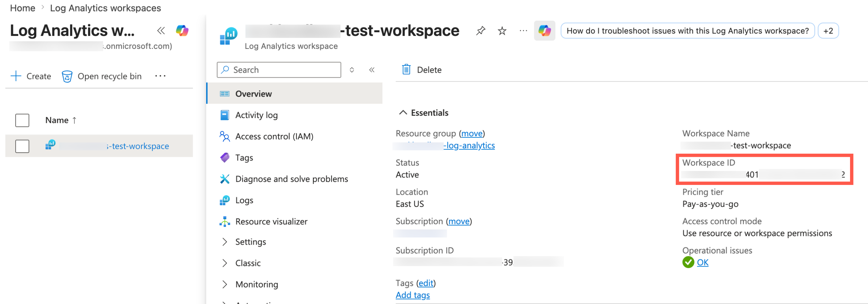Click the Pay-as-you-go pricing tier text
The image size is (868, 304).
coord(710,204)
